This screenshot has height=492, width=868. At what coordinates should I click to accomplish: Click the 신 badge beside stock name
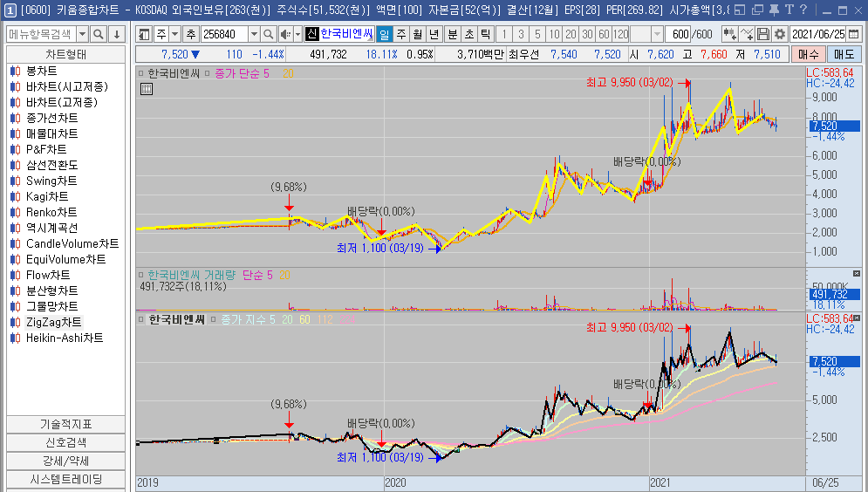click(311, 34)
